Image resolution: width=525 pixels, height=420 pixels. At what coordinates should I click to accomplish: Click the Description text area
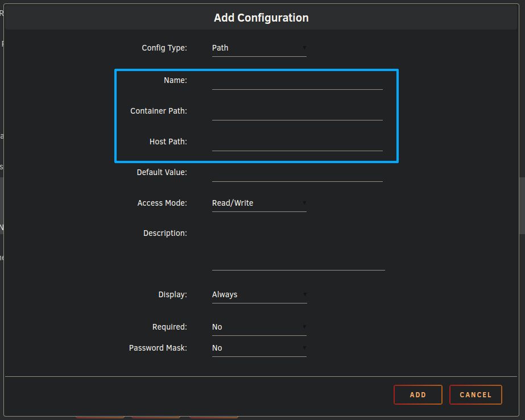(x=298, y=249)
